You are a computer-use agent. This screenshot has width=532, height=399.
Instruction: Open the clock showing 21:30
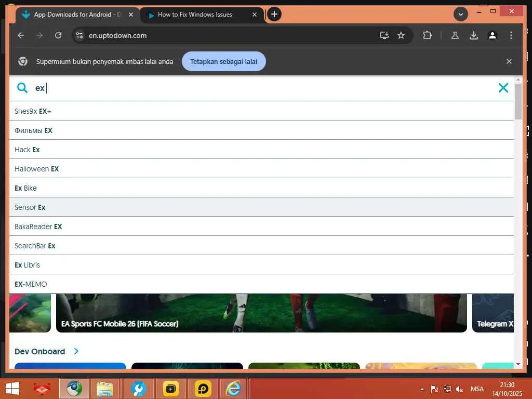(507, 389)
